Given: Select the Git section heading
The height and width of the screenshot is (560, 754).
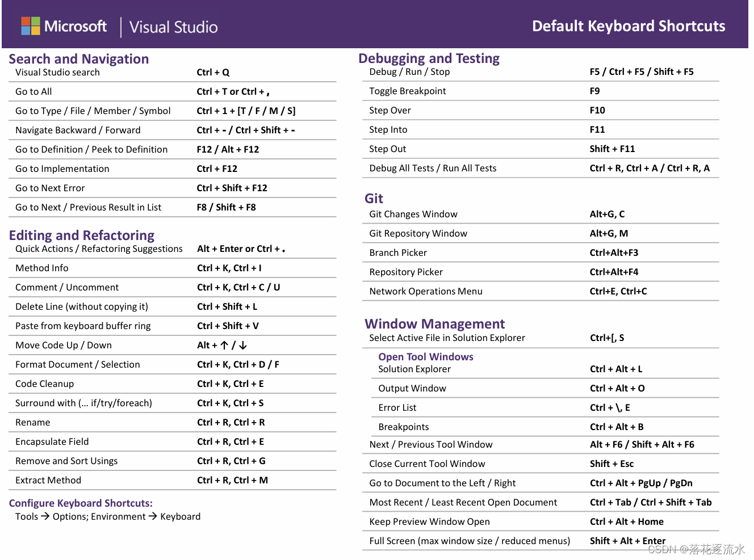Looking at the screenshot, I should [x=374, y=199].
